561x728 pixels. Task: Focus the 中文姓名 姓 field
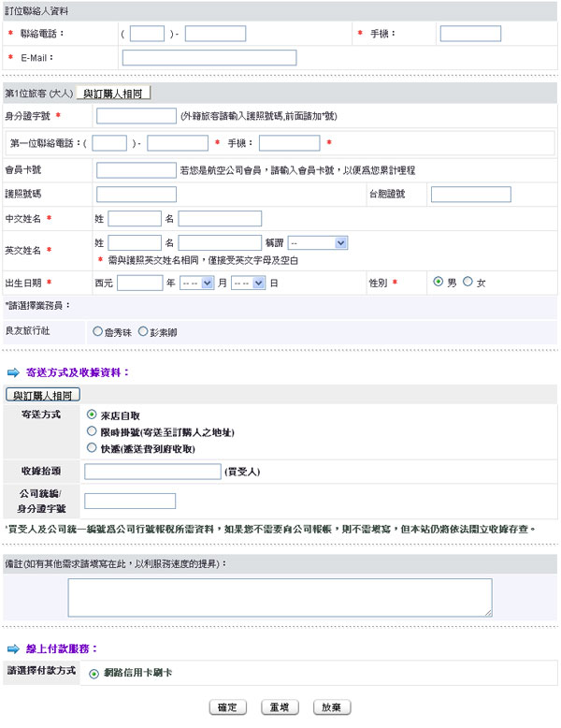coord(135,219)
